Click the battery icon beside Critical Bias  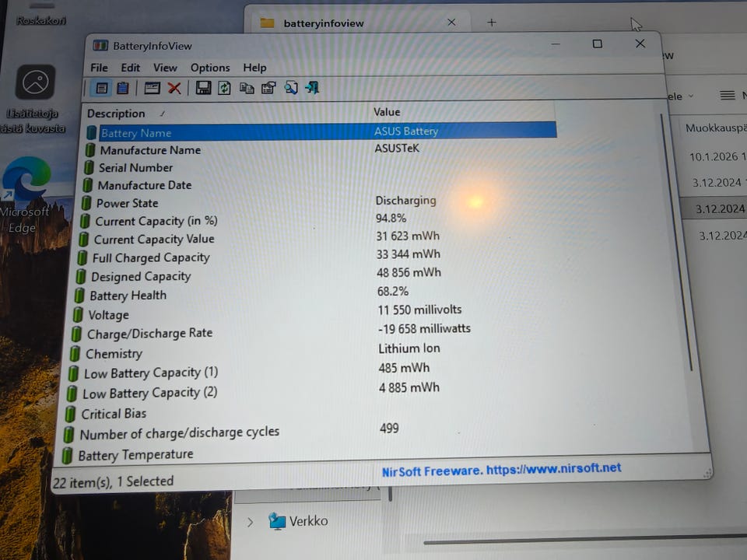(x=70, y=414)
